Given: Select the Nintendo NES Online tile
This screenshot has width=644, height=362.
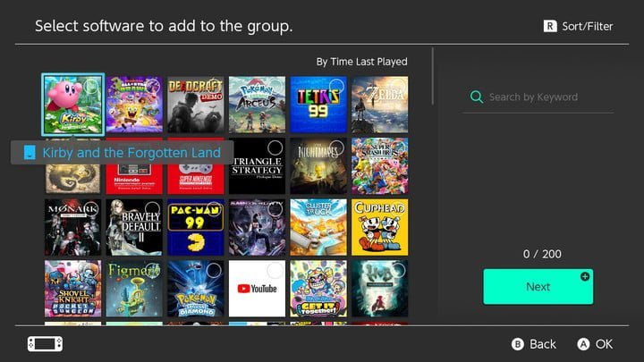Looking at the screenshot, I should pos(134,179).
